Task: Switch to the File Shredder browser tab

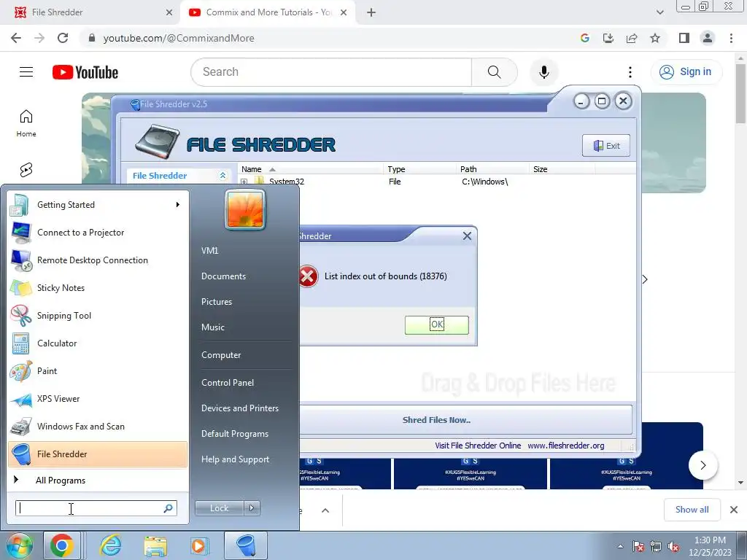Action: [x=90, y=12]
